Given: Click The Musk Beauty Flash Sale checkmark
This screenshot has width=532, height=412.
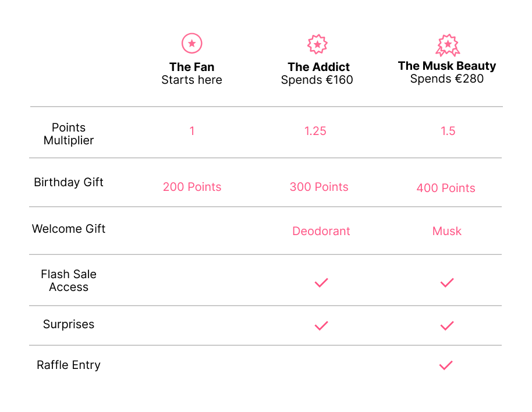Looking at the screenshot, I should pos(447,282).
